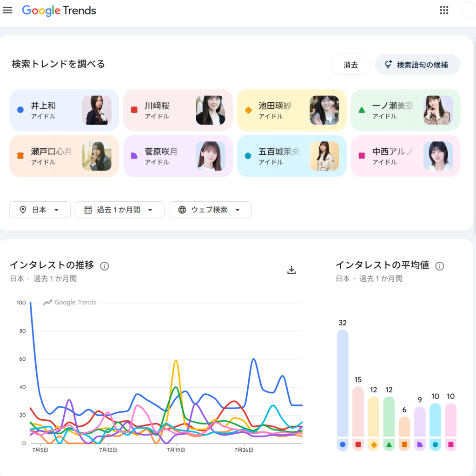Click the teal pentagon icon below the average bars
The height and width of the screenshot is (476, 476).
pos(435,445)
